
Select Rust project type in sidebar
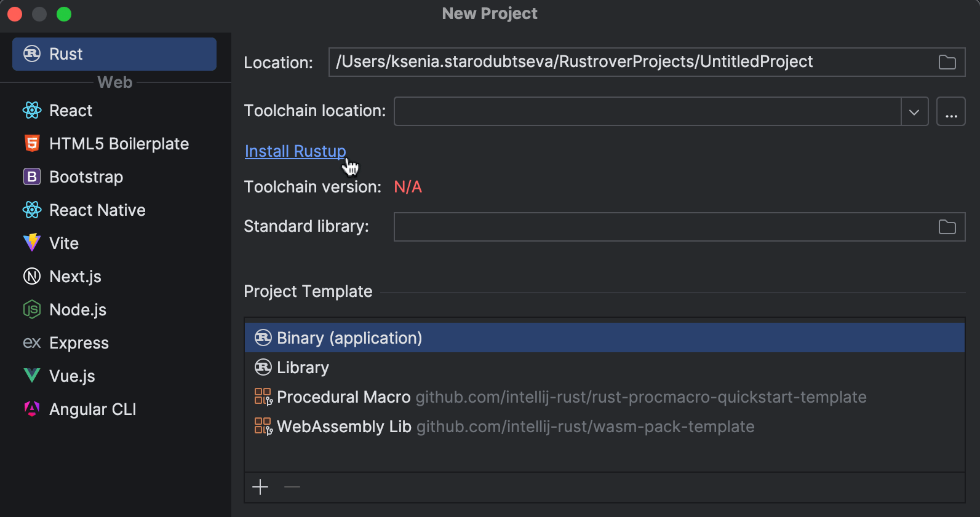tap(114, 54)
